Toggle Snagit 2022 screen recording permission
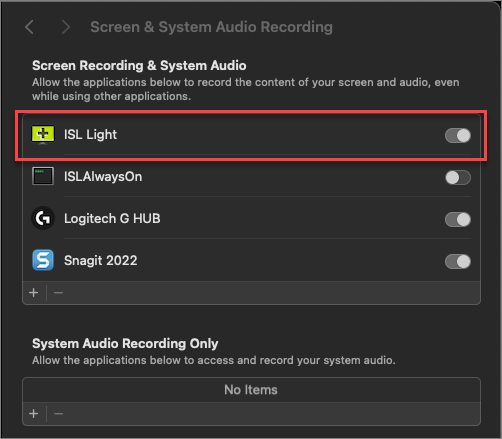 458,262
